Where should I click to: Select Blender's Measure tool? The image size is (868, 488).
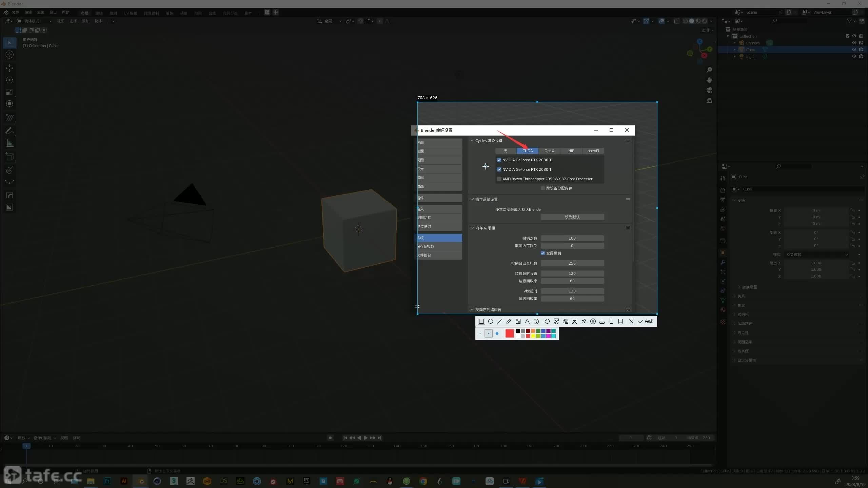coord(9,143)
